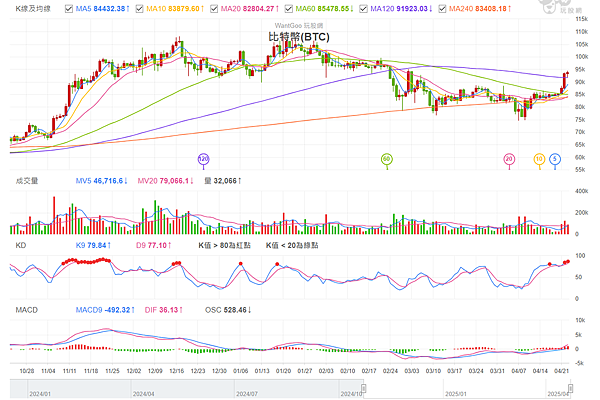Click the KD indicator panel label

click(x=21, y=245)
